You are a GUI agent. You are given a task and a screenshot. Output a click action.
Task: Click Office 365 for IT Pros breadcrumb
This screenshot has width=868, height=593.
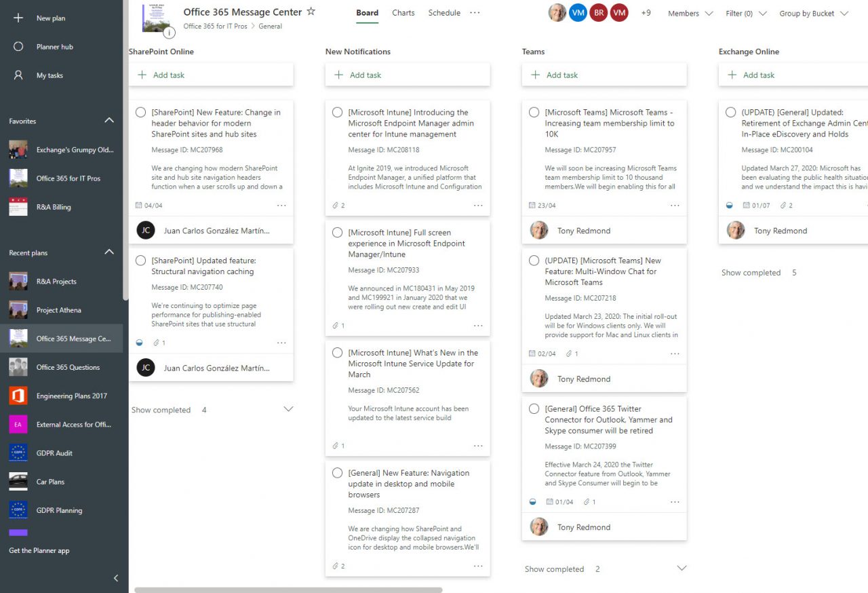pos(216,26)
